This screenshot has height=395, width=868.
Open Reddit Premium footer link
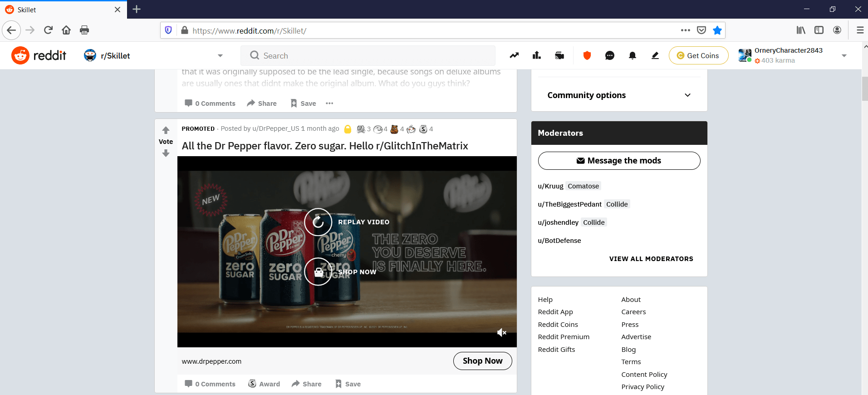point(564,337)
